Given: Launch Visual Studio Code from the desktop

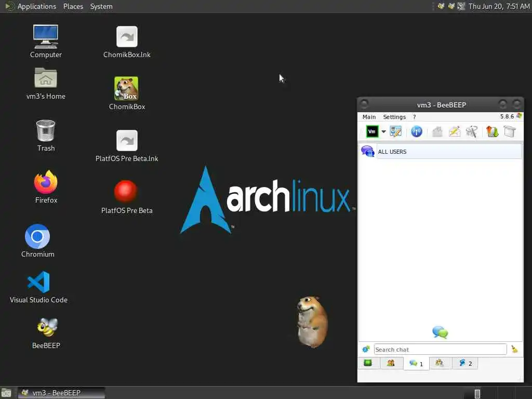Looking at the screenshot, I should (38, 287).
